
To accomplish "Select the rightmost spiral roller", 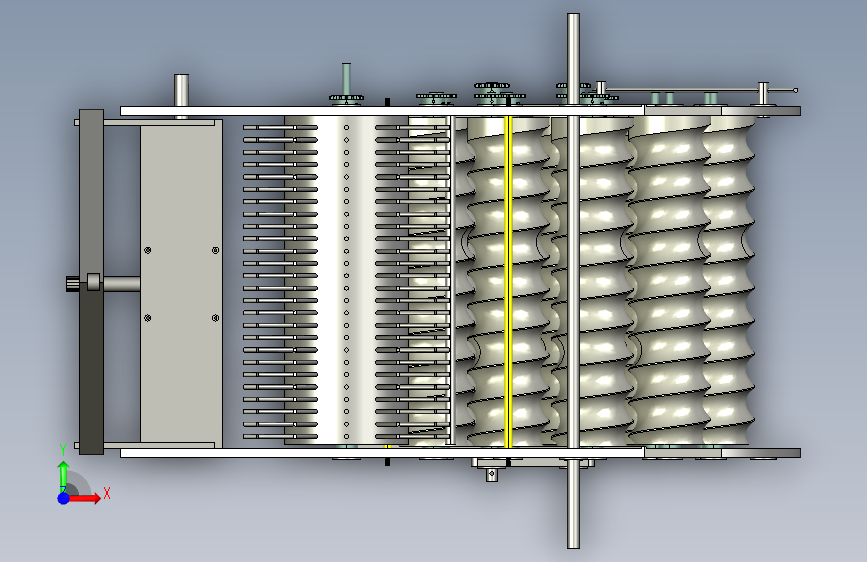I will [x=728, y=280].
